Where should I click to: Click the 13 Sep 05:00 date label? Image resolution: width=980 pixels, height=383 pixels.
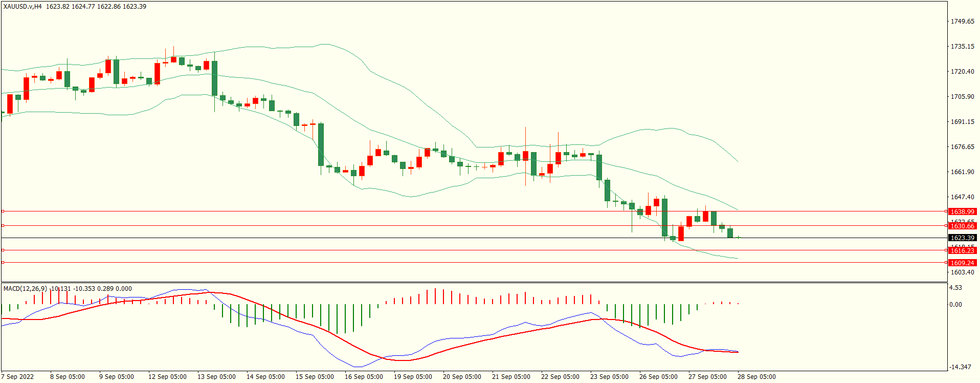[216, 377]
